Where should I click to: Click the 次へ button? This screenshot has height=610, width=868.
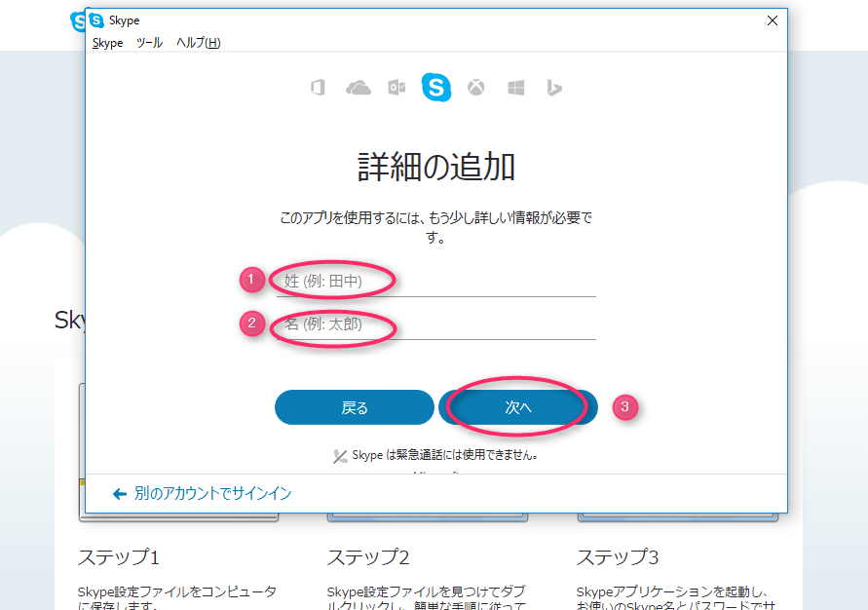pyautogui.click(x=518, y=407)
